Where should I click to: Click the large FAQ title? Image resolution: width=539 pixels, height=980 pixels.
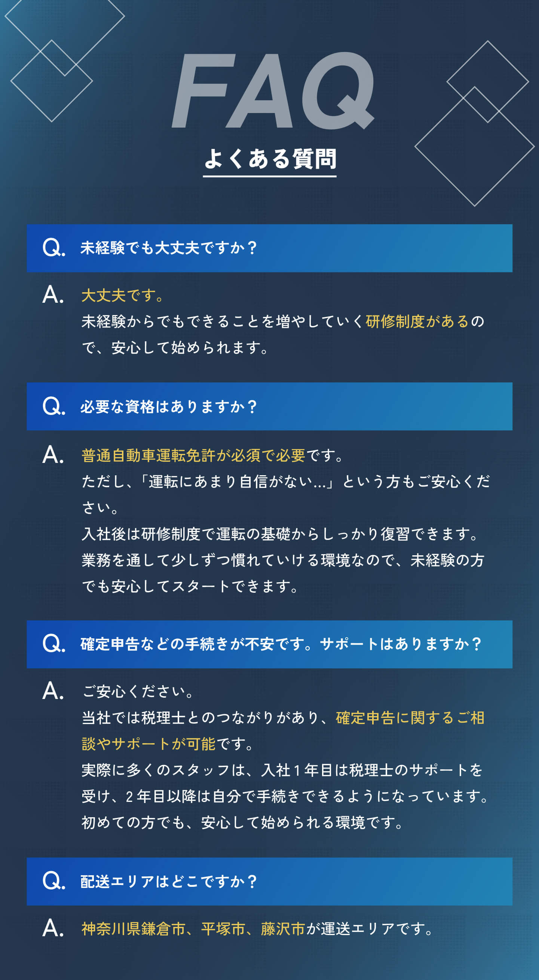coord(272,91)
